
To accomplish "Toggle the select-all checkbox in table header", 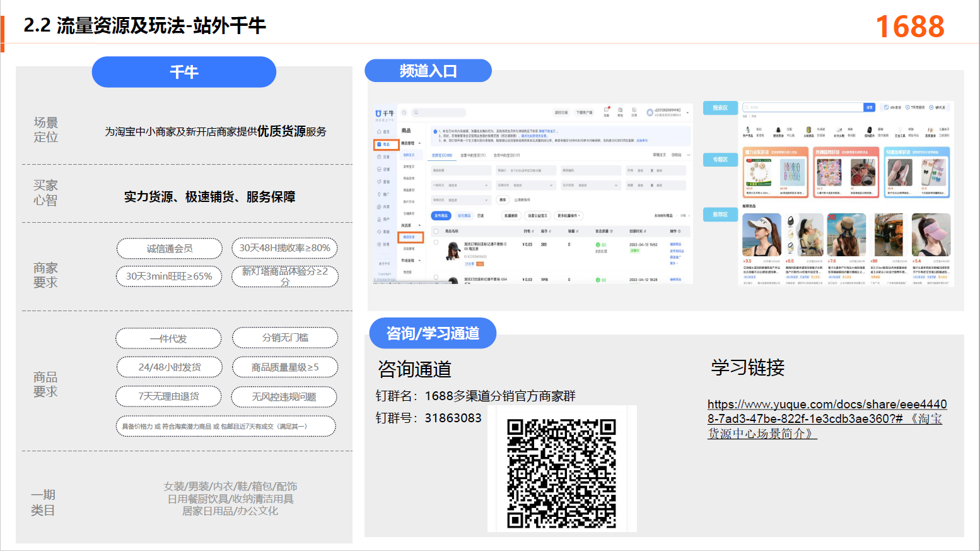I will (x=436, y=231).
